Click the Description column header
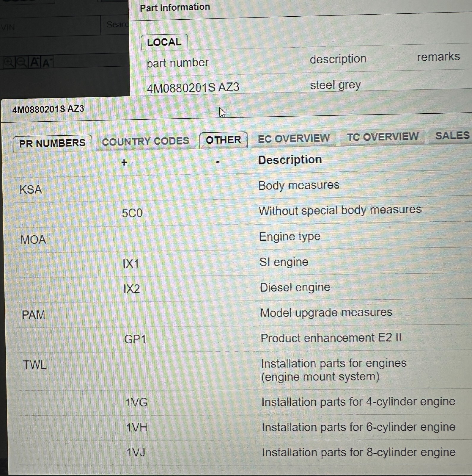 [290, 160]
